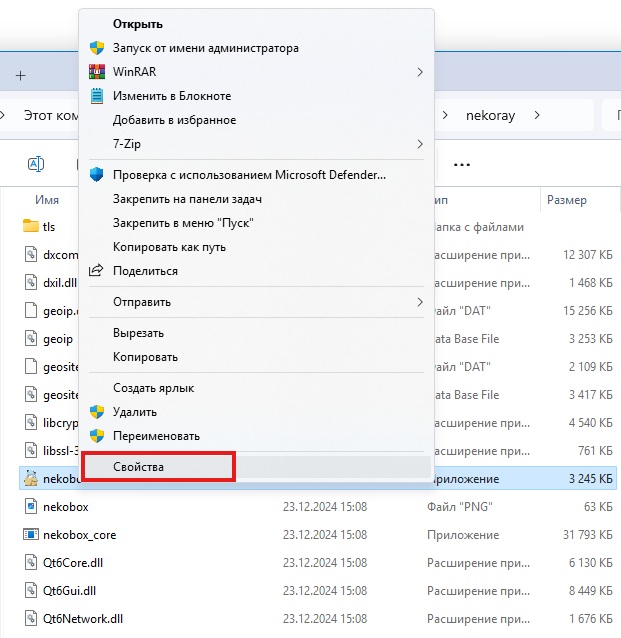Expand the 7-Zip submenu
The image size is (621, 638).
(420, 144)
